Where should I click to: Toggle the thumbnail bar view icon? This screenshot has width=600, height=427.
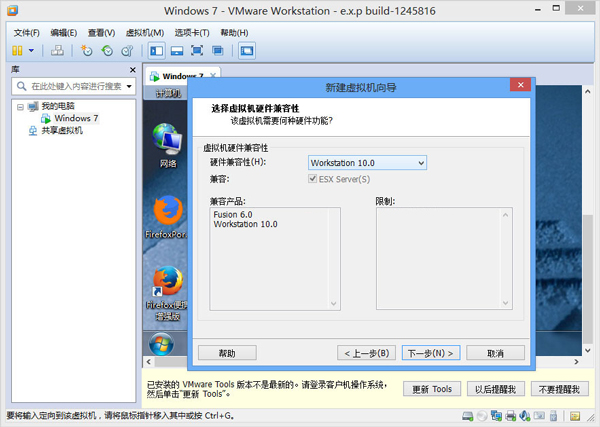[177, 51]
